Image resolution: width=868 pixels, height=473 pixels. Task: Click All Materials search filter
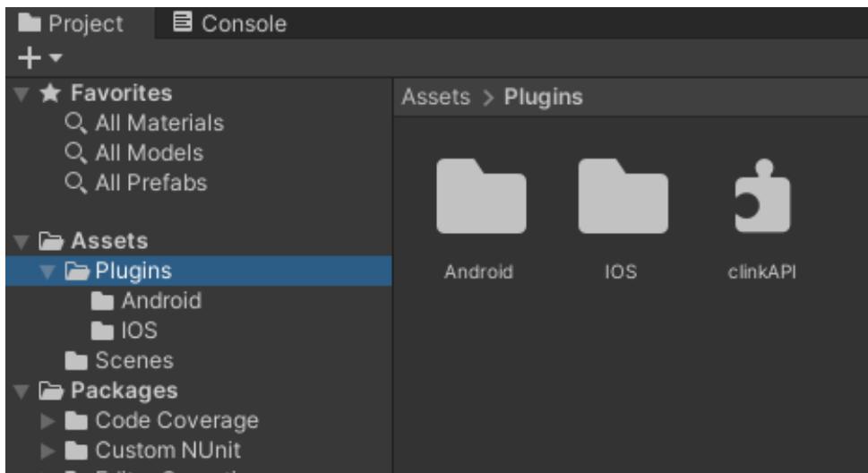click(158, 124)
